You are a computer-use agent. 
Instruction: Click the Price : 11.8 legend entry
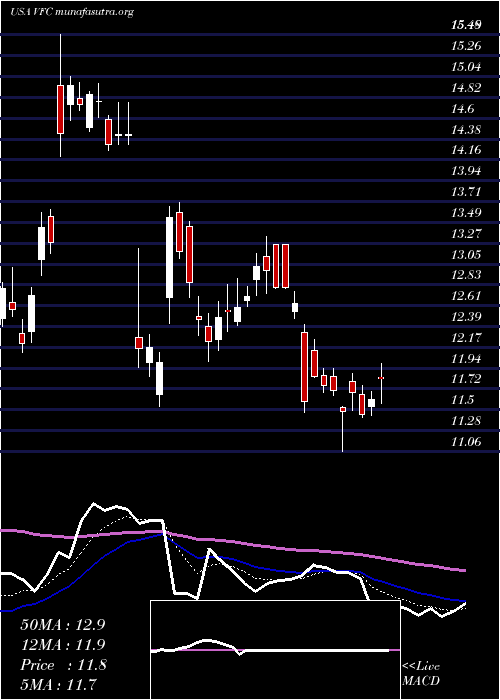[x=63, y=665]
